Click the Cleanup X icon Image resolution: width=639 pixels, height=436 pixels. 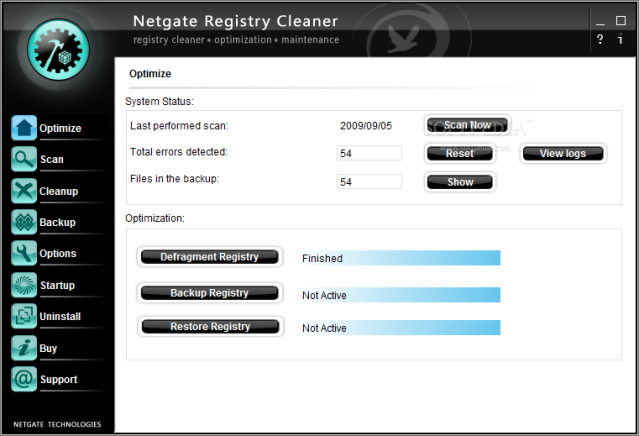pos(24,191)
